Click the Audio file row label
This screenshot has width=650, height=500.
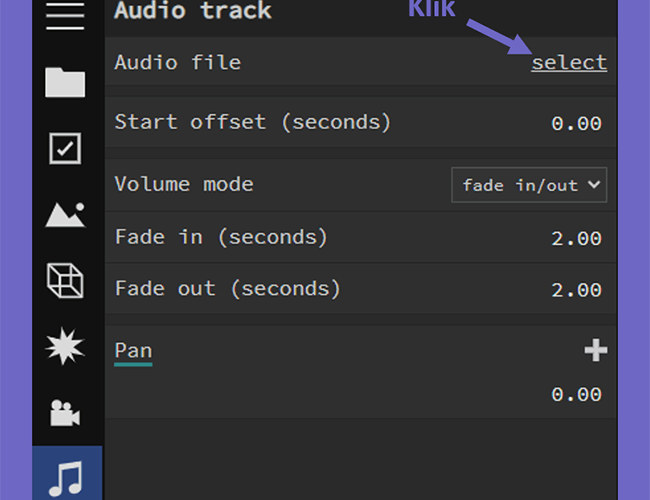click(x=177, y=63)
